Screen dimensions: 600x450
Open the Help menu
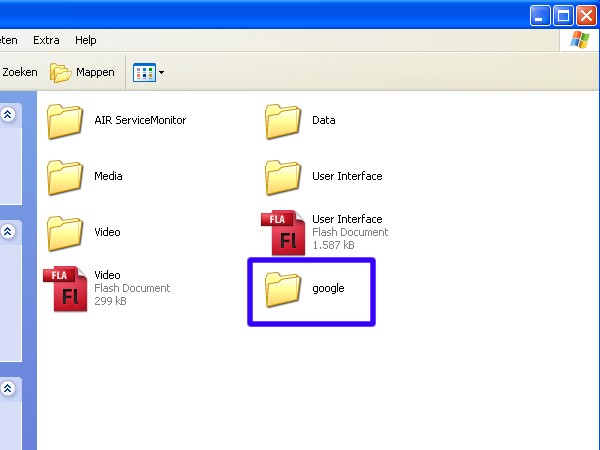click(86, 40)
